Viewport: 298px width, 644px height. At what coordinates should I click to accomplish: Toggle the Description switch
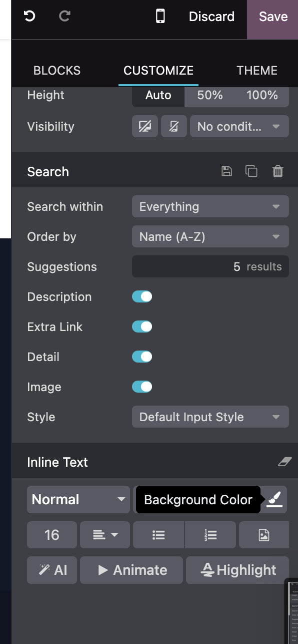click(142, 296)
